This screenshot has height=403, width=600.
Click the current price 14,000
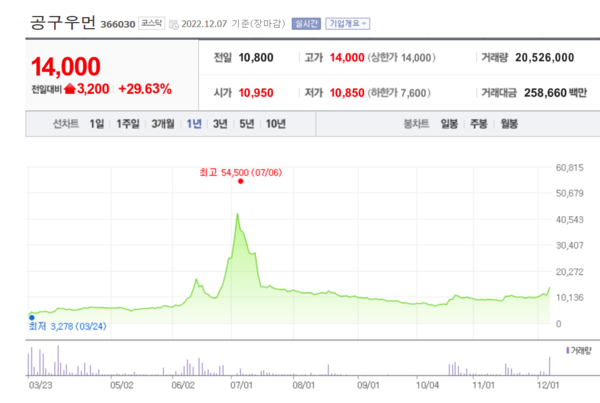66,67
